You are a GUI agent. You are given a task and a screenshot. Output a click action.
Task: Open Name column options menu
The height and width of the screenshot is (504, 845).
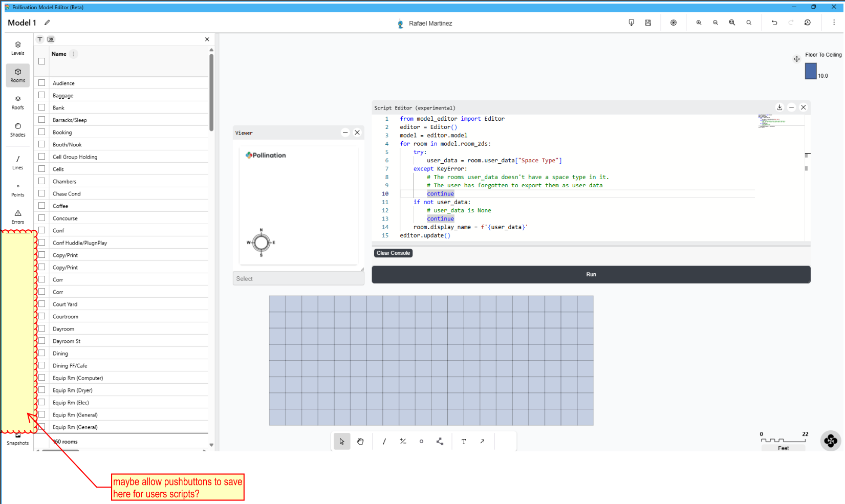click(x=74, y=54)
